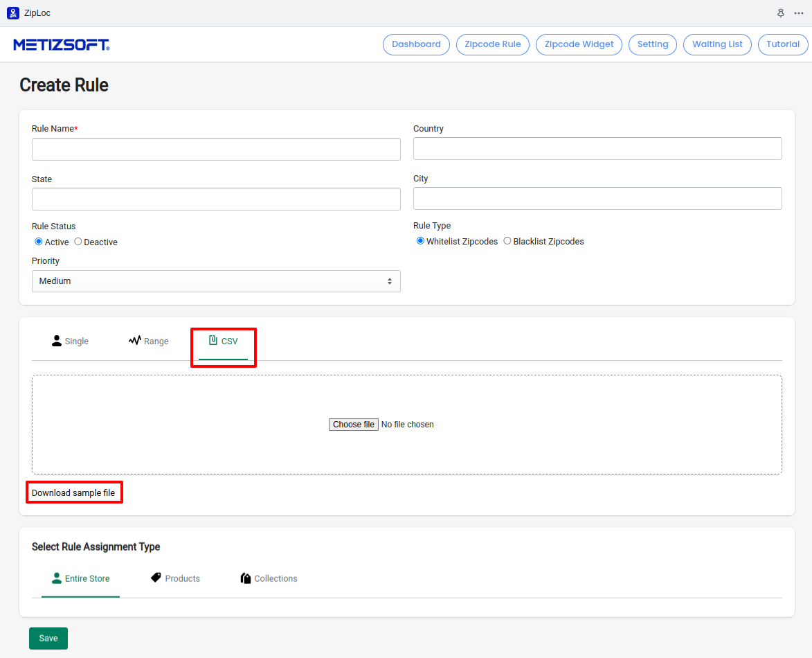Image resolution: width=812 pixels, height=658 pixels.
Task: Click the person icon on Single tab
Action: click(57, 341)
